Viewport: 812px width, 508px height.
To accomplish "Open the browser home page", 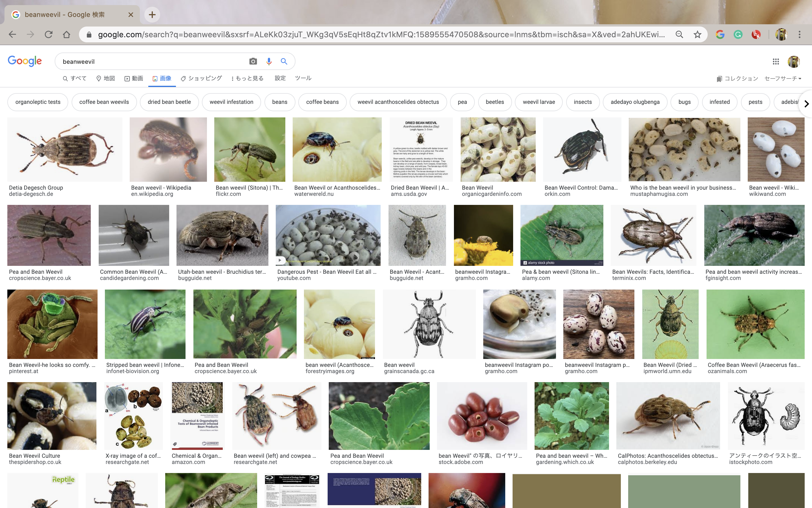I will (x=67, y=34).
